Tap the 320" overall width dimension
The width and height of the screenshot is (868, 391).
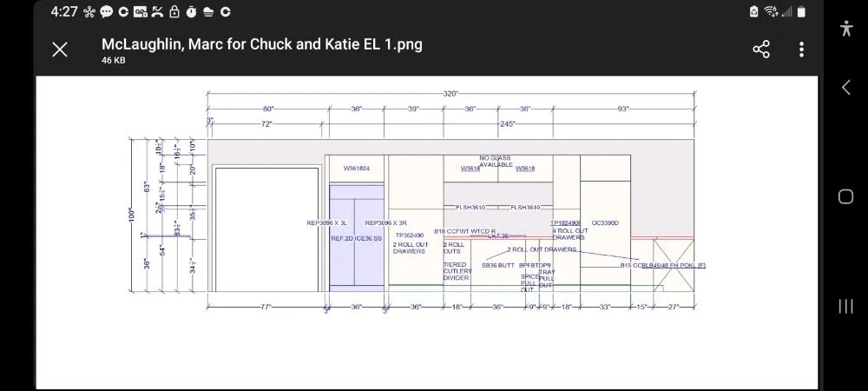pos(450,93)
